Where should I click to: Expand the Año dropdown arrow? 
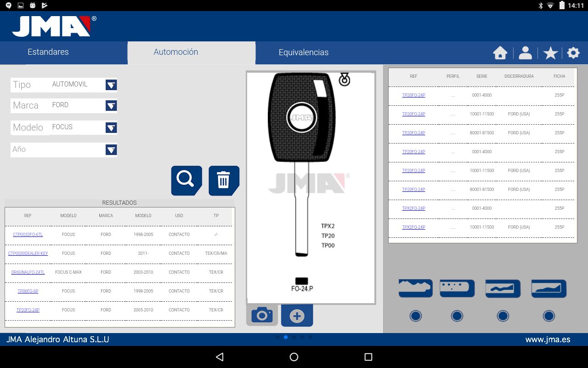click(x=111, y=149)
